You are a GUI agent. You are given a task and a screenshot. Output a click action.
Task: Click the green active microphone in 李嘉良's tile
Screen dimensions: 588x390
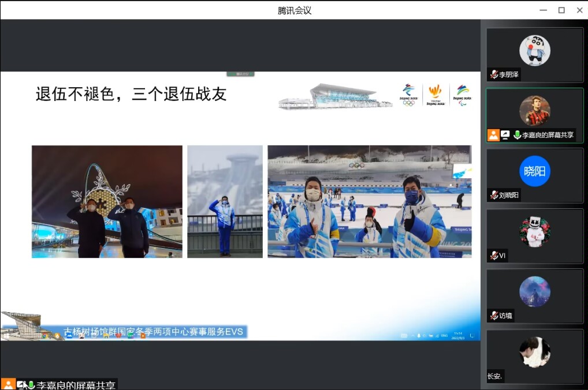(517, 135)
